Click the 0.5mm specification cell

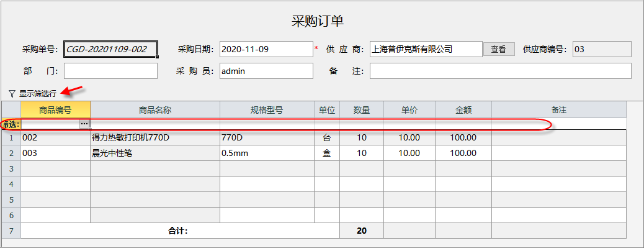(267, 153)
